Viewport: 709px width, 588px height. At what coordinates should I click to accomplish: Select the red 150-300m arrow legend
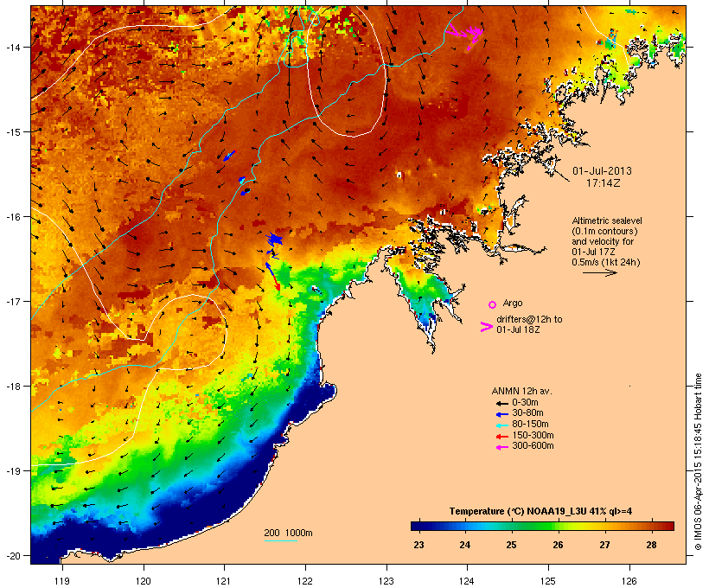pyautogui.click(x=501, y=437)
